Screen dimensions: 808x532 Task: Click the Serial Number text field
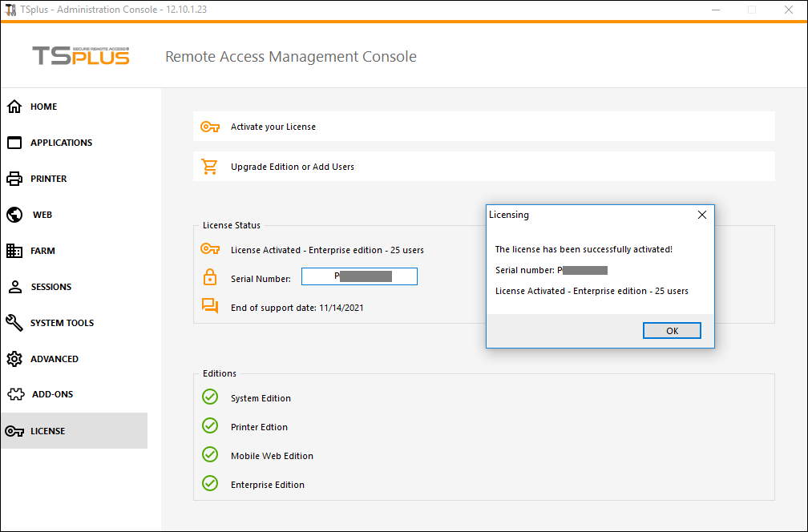[359, 276]
